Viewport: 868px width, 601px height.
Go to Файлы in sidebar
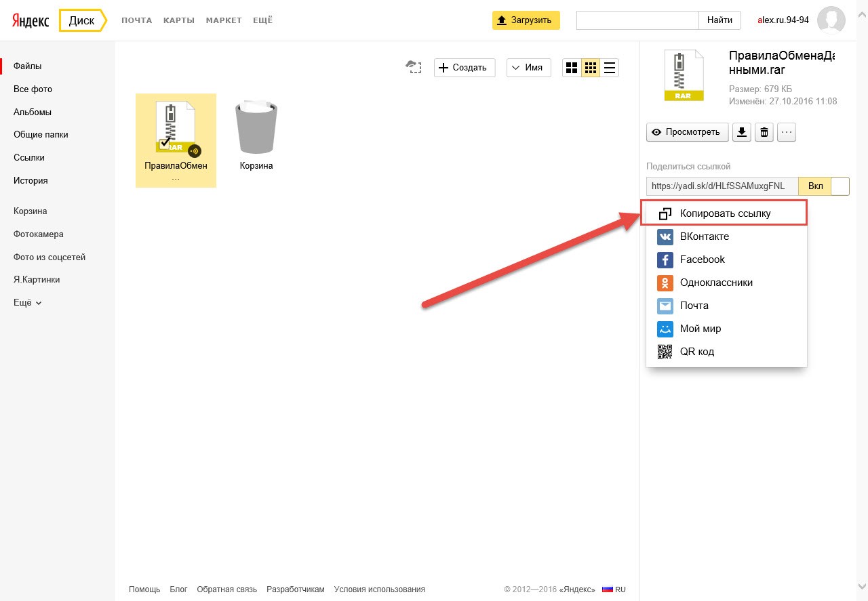(x=28, y=66)
